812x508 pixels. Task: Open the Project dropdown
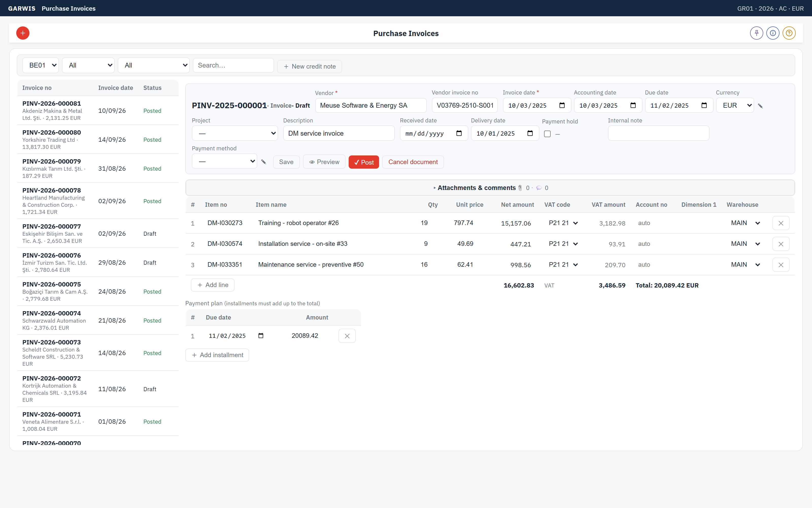point(234,133)
